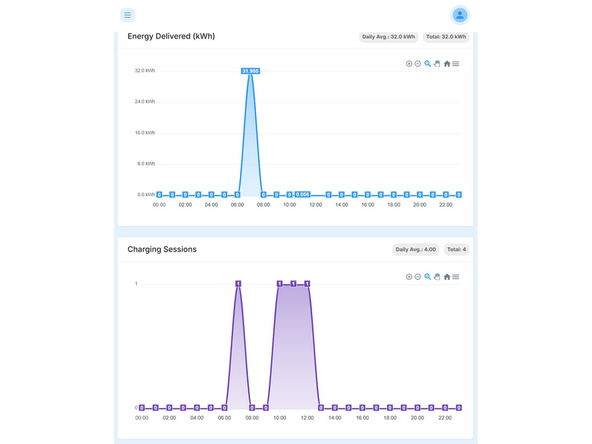Screen dimensions: 592x444
Task: Zoom out on Charging Sessions chart
Action: click(x=418, y=277)
